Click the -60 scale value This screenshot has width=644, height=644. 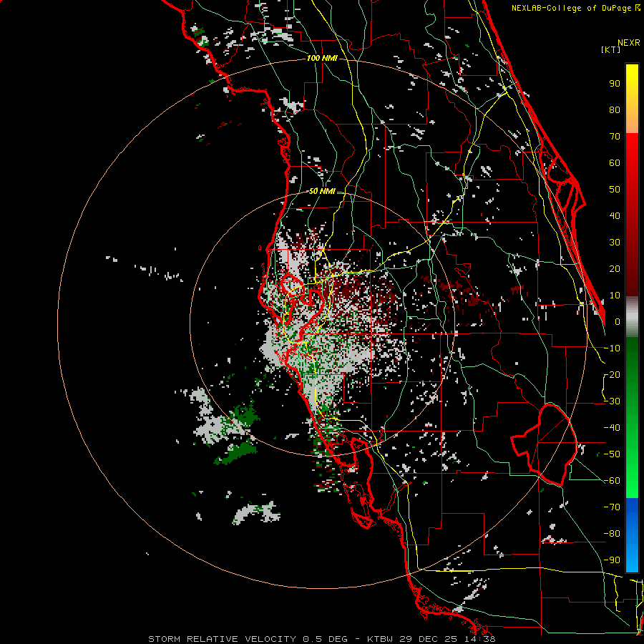click(612, 481)
